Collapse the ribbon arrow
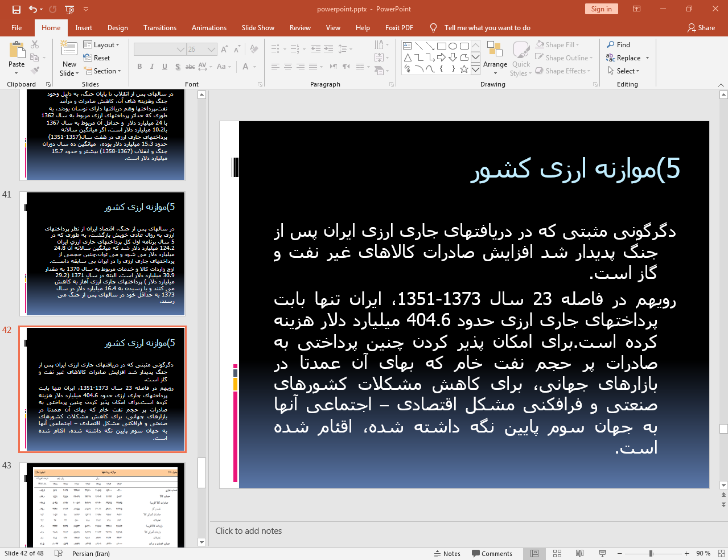Viewport: 728px width, 560px height. [x=721, y=84]
